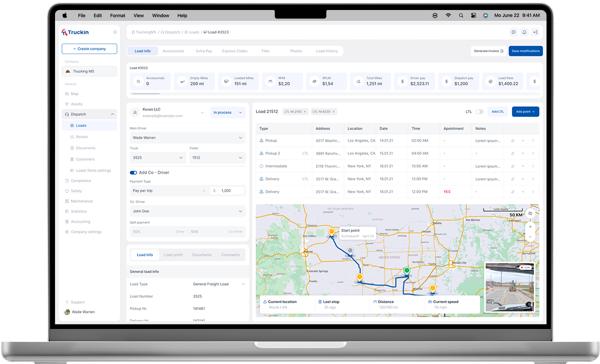Screen dimensions: 600x364
Task: Switch to the Accessorials tab
Action: coord(173,51)
